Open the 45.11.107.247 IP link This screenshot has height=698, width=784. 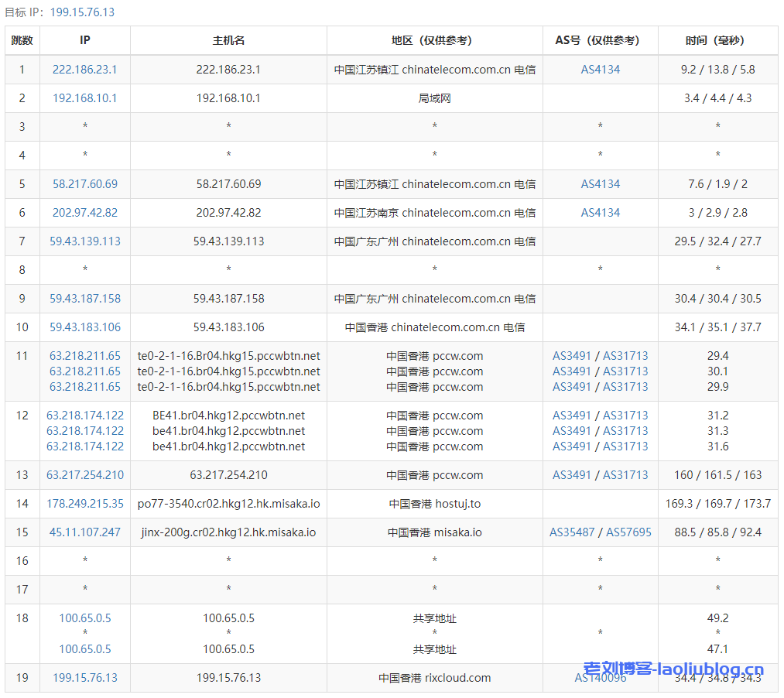coord(85,532)
